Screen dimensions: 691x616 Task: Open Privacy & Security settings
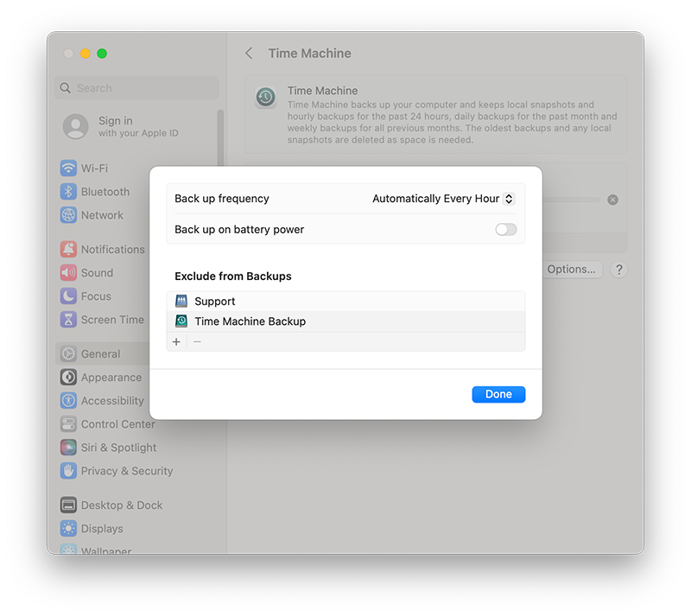[x=126, y=471]
